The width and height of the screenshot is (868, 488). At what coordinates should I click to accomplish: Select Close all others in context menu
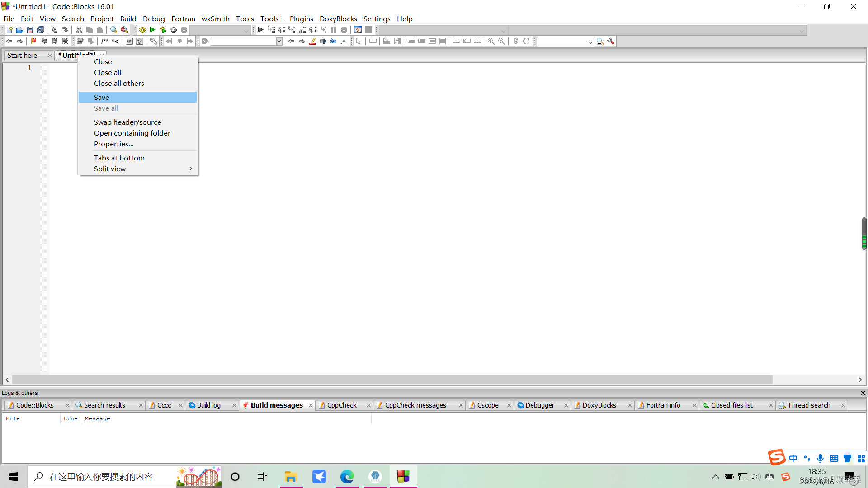[x=138, y=83]
